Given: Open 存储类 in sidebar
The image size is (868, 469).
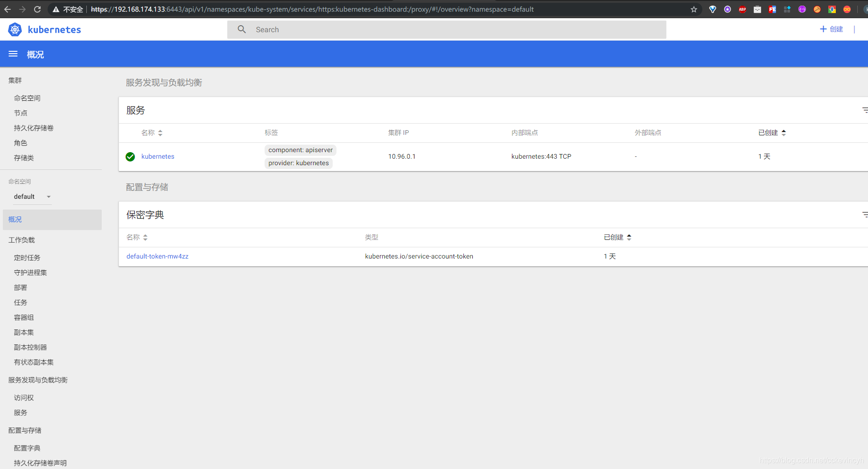Looking at the screenshot, I should [24, 158].
